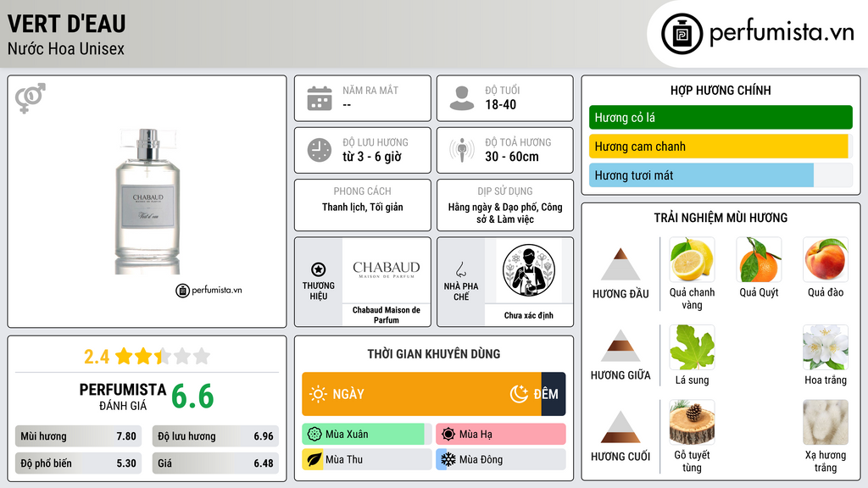Select the Quả Quýt tangerine image
The width and height of the screenshot is (868, 488).
click(x=759, y=260)
